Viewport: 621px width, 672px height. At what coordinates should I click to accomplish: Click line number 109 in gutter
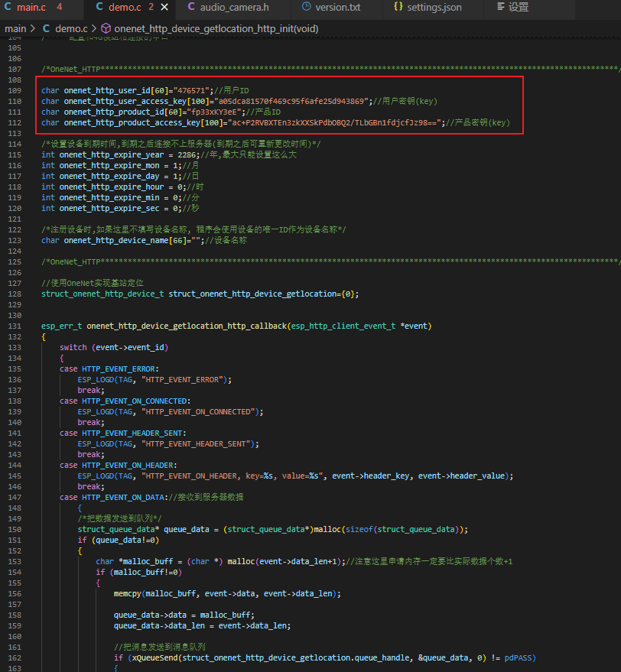[x=15, y=90]
